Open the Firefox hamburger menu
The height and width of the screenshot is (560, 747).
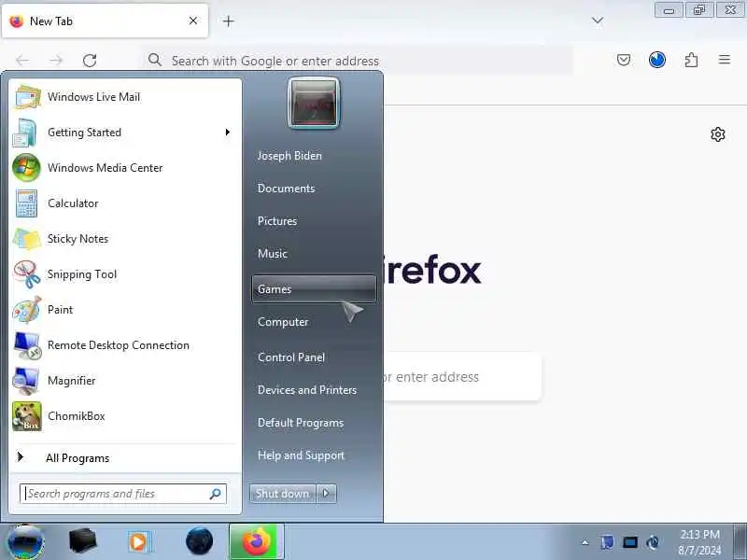click(725, 60)
